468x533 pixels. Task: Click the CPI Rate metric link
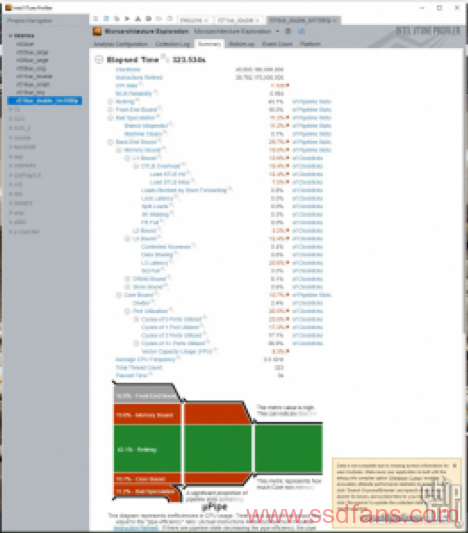tap(126, 86)
